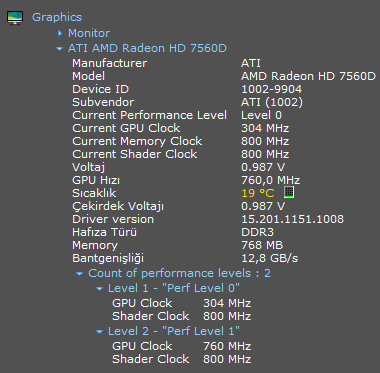This screenshot has width=380, height=373.
Task: Select the Voltaj label
Action: 89,167
